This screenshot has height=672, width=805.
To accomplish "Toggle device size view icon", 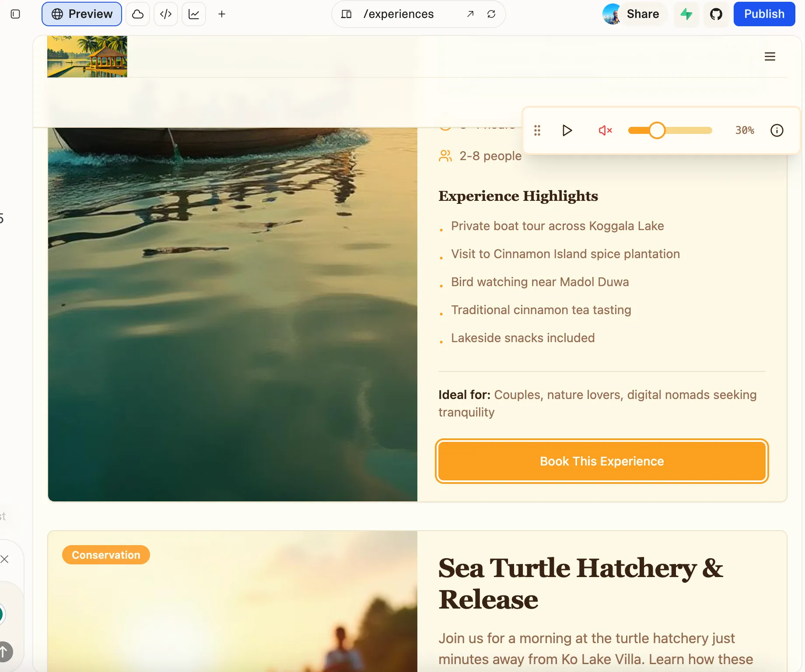I will pos(346,14).
